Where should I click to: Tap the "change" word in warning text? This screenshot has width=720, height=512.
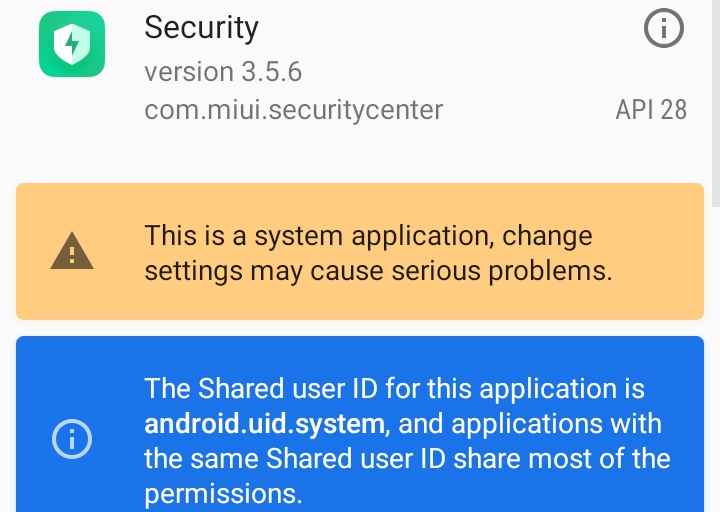[x=547, y=236]
